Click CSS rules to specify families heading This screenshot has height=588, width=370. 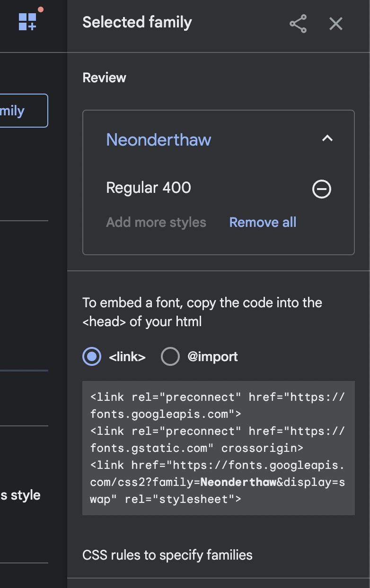point(167,555)
